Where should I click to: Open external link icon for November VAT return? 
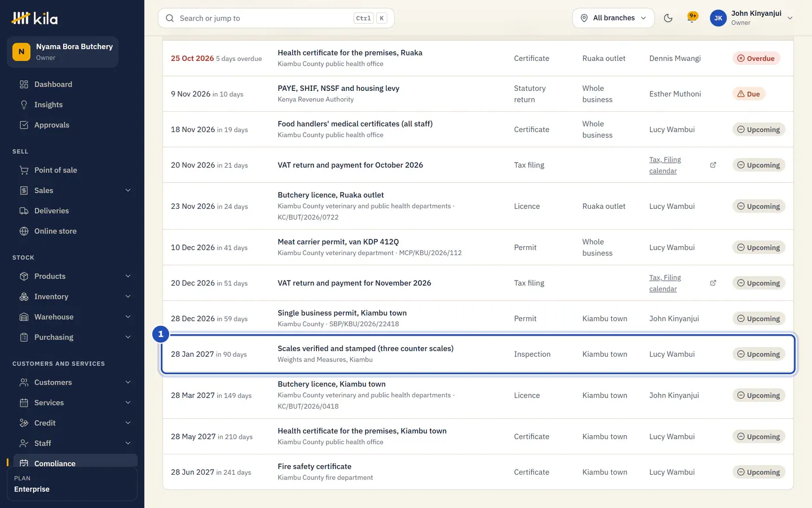pyautogui.click(x=713, y=283)
